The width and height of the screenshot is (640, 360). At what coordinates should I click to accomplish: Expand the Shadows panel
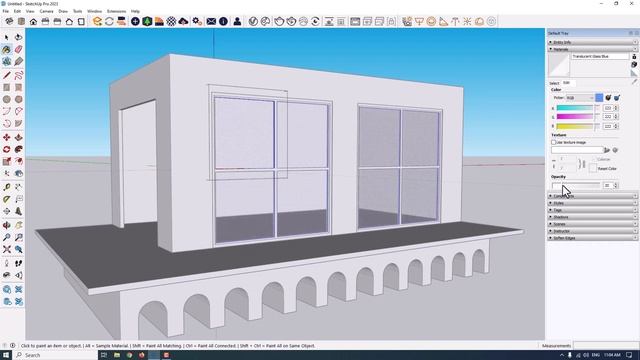(592, 217)
